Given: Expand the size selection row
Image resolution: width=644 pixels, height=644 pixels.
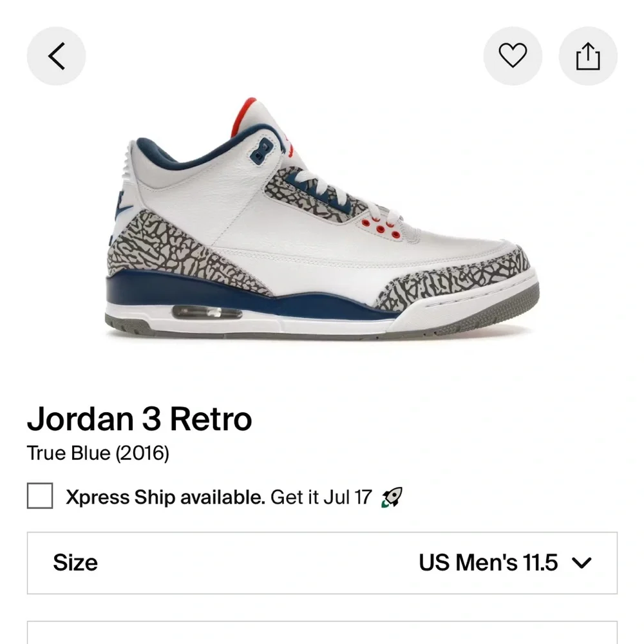Looking at the screenshot, I should [322, 562].
